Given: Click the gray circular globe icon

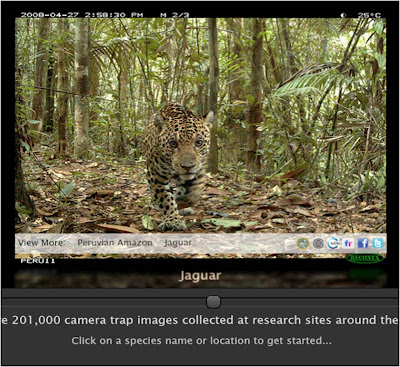Looking at the screenshot, I should click(x=318, y=244).
